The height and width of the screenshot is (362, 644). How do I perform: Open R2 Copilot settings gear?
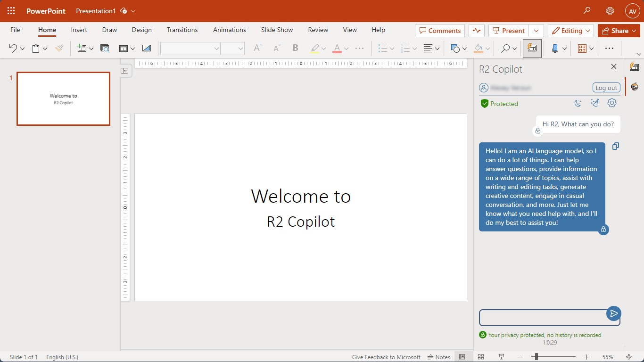click(x=612, y=103)
